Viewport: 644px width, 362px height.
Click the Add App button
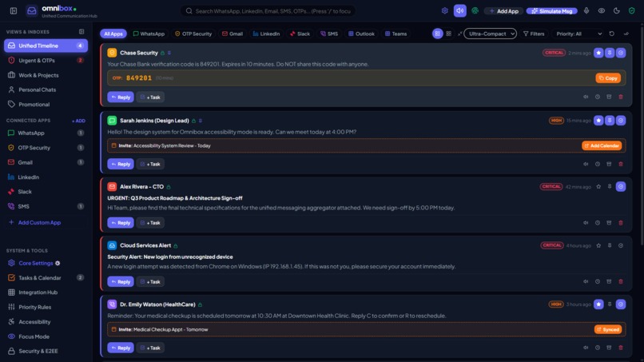(503, 11)
